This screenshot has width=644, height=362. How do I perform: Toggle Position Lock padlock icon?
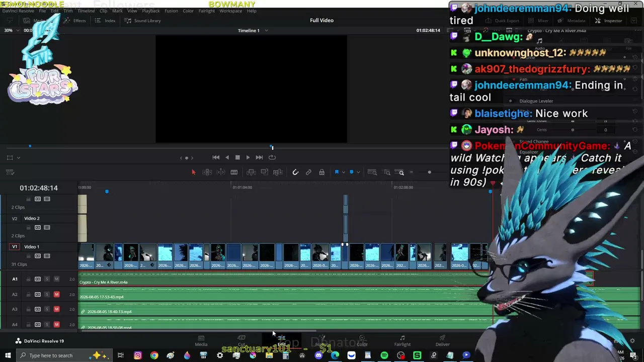pos(321,172)
